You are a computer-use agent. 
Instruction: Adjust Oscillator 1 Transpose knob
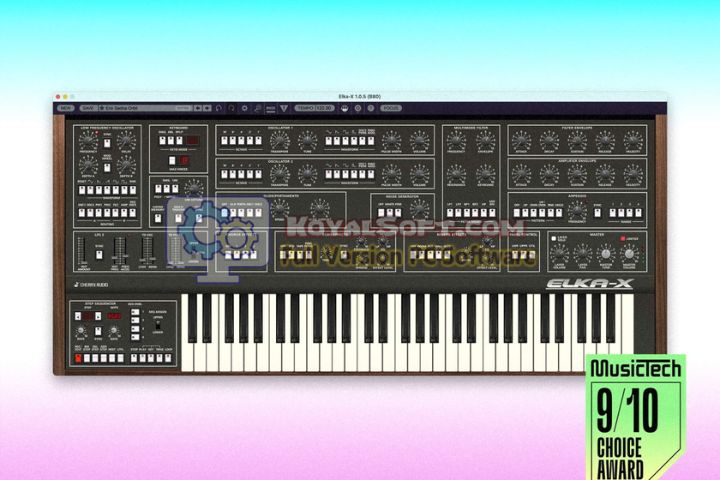click(279, 140)
